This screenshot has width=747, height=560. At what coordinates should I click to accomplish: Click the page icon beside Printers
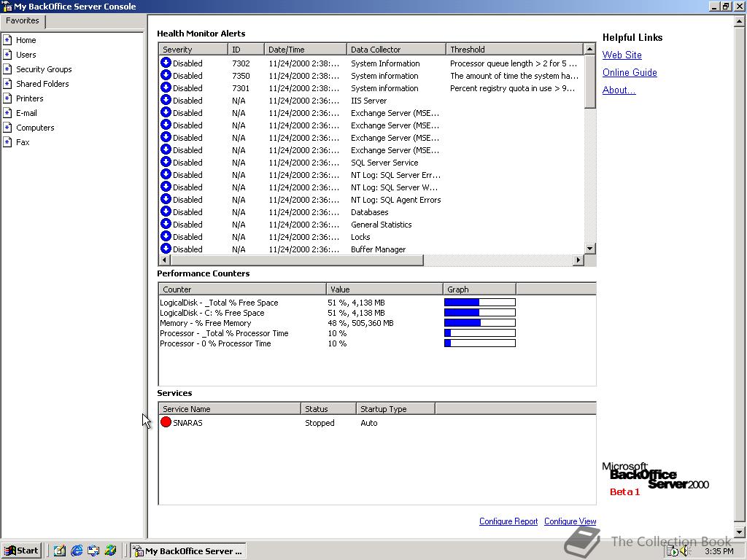(7, 98)
